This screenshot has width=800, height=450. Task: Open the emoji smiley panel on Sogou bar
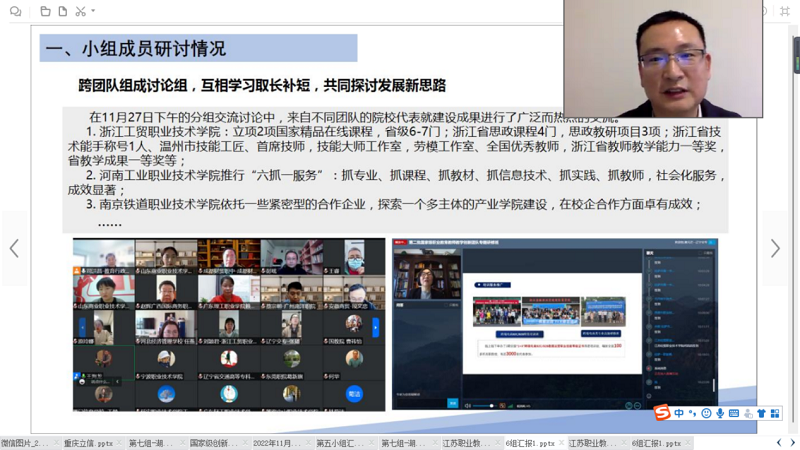coord(706,413)
